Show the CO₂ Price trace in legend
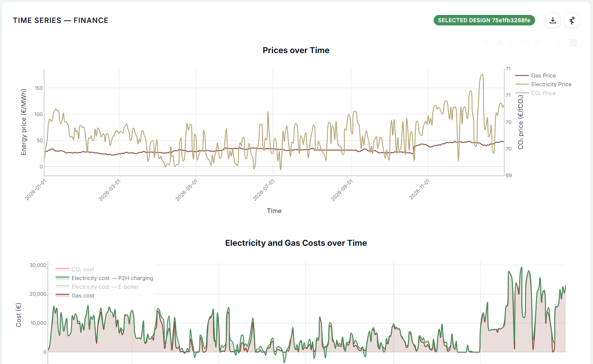The width and height of the screenshot is (593, 364). (543, 93)
